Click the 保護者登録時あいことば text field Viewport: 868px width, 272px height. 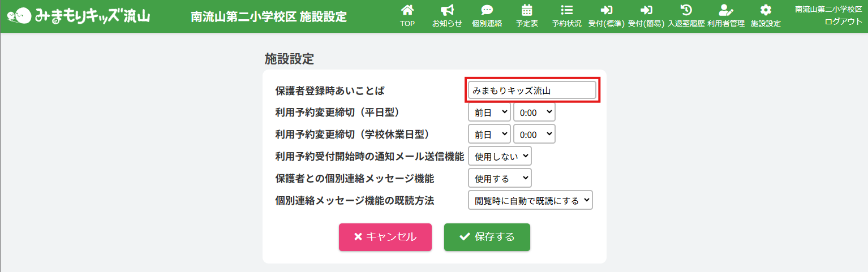point(532,90)
